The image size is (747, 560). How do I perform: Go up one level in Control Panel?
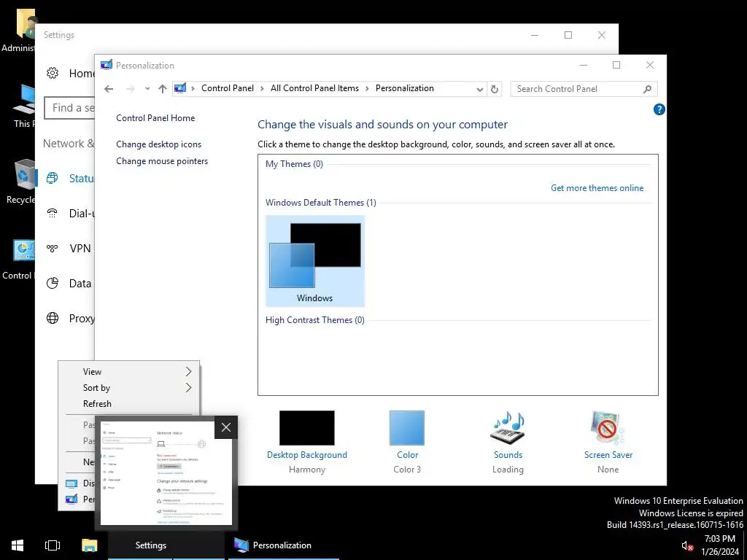163,89
